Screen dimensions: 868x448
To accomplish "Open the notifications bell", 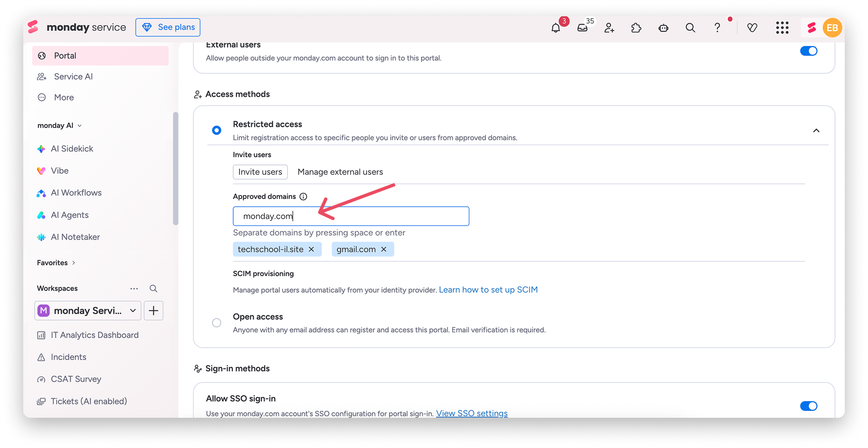I will [x=556, y=28].
